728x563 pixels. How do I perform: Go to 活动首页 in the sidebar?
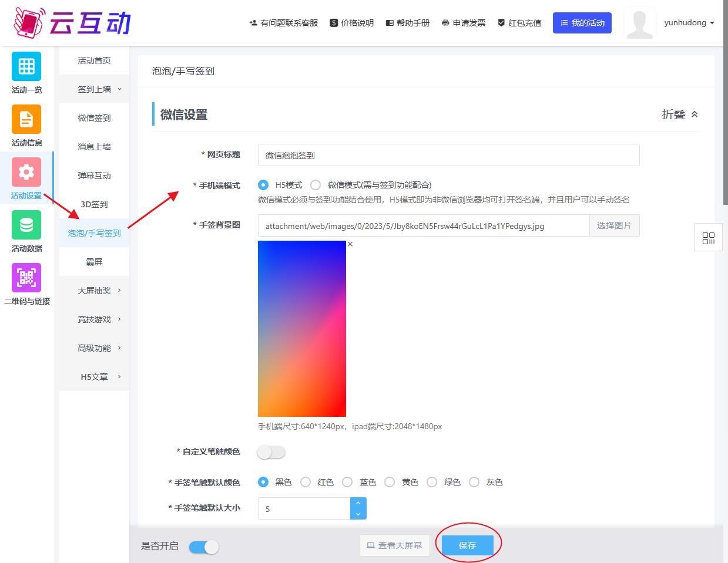[94, 60]
